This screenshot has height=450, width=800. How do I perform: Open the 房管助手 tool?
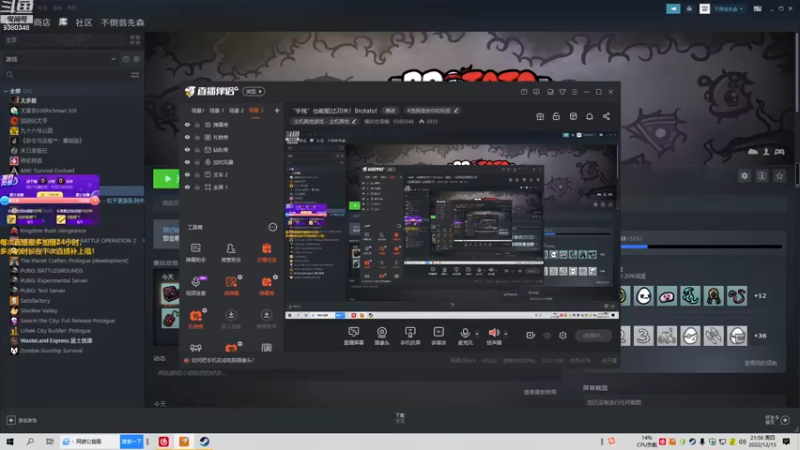coord(231,252)
